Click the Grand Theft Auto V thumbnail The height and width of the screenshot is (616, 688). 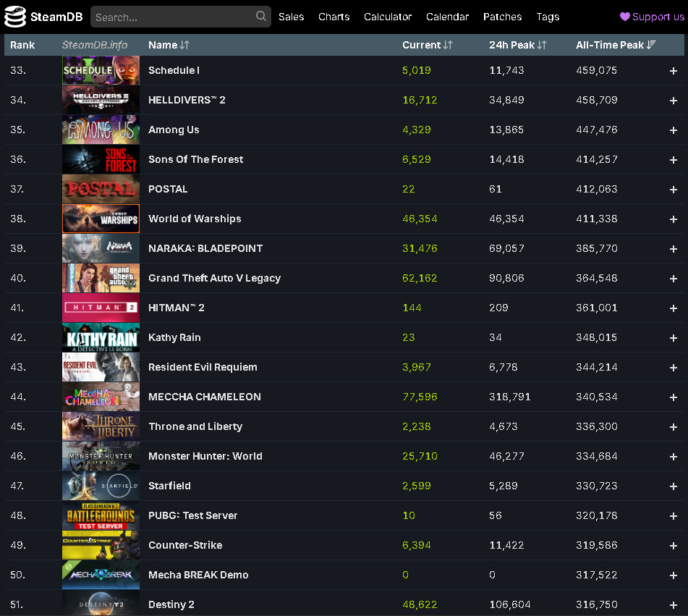pyautogui.click(x=101, y=278)
